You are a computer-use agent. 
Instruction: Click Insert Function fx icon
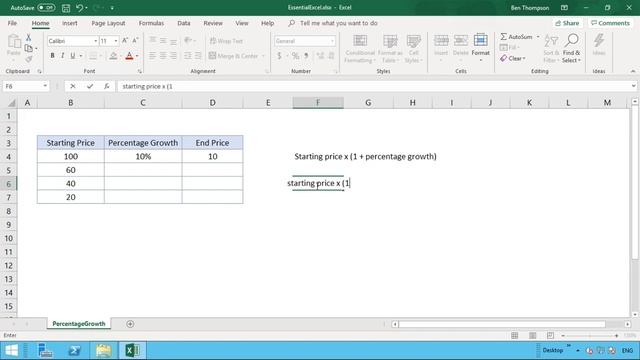107,86
